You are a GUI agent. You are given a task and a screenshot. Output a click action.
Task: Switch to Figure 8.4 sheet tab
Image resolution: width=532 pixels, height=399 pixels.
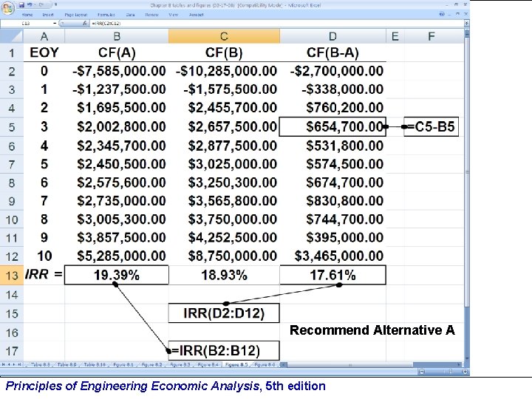(208, 365)
